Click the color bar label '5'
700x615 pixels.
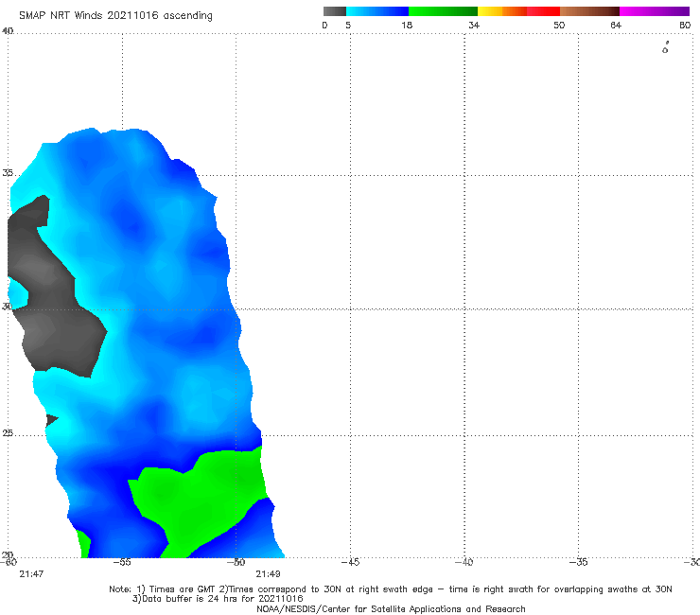348,25
